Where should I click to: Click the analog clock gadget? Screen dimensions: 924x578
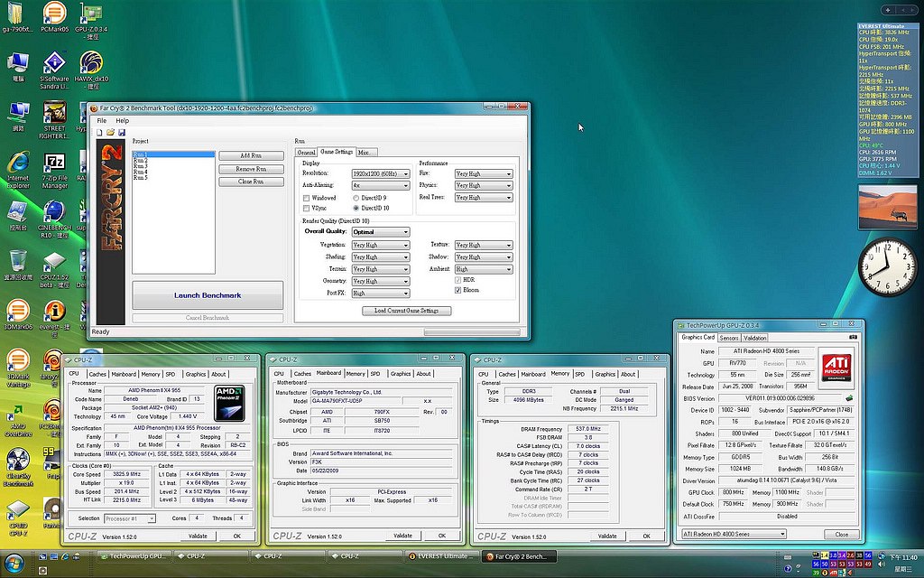click(888, 267)
